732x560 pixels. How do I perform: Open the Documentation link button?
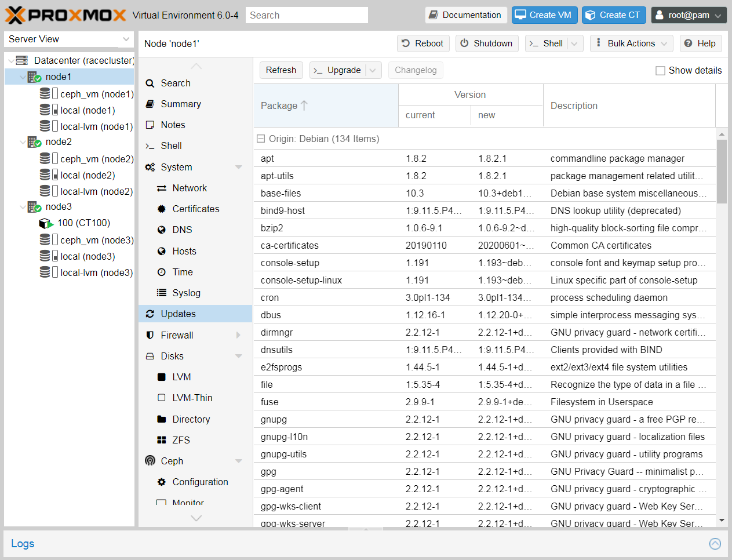tap(466, 15)
